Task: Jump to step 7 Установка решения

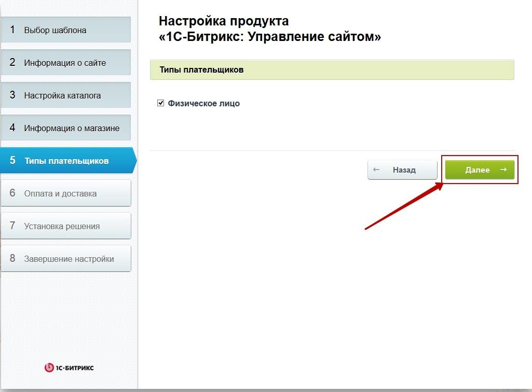Action: (x=65, y=226)
